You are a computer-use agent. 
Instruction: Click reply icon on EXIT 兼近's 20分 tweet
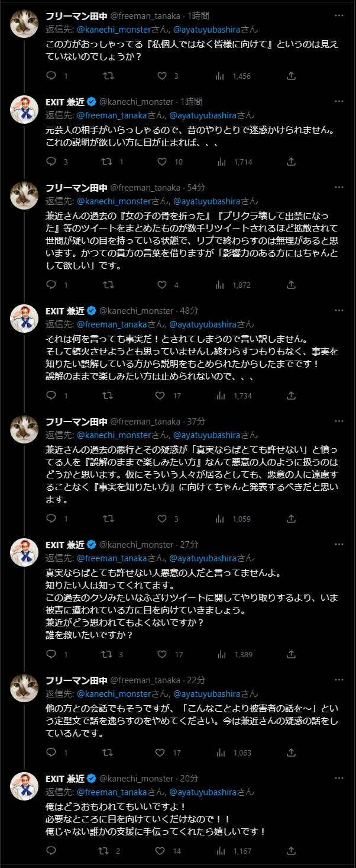pyautogui.click(x=51, y=851)
